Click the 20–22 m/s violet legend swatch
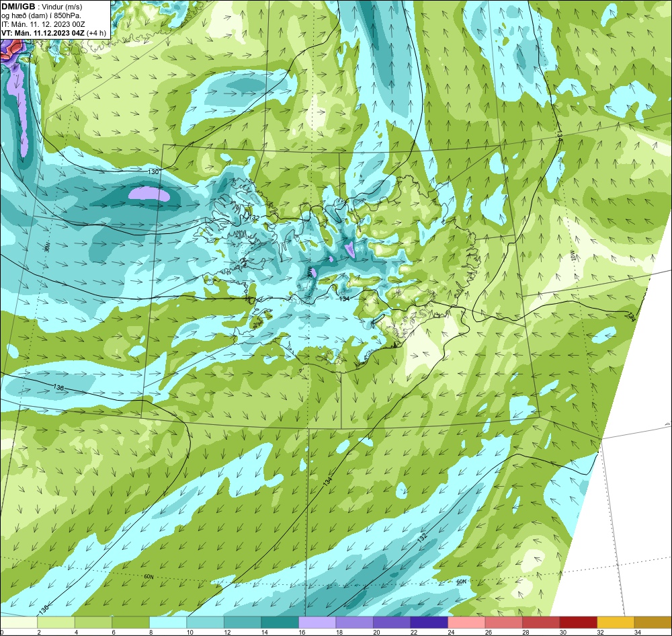The height and width of the screenshot is (636, 672). (x=392, y=623)
